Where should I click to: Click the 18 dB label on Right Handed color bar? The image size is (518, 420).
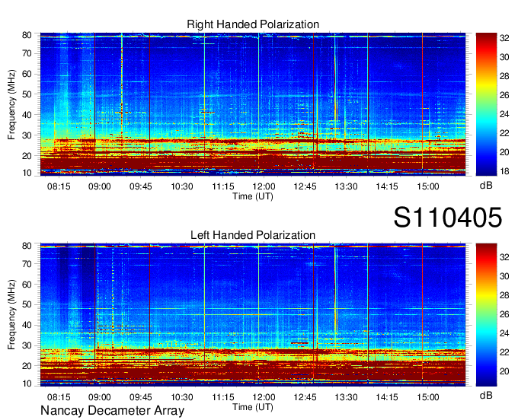coord(504,171)
